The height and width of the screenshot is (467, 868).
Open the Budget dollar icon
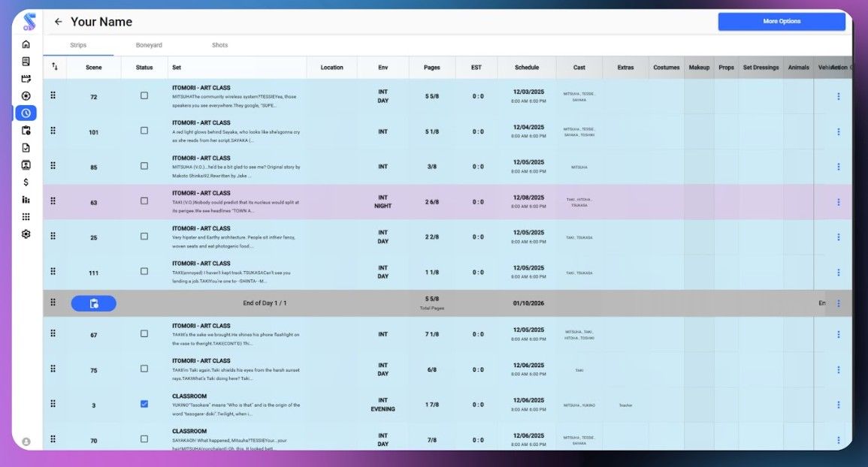[26, 182]
